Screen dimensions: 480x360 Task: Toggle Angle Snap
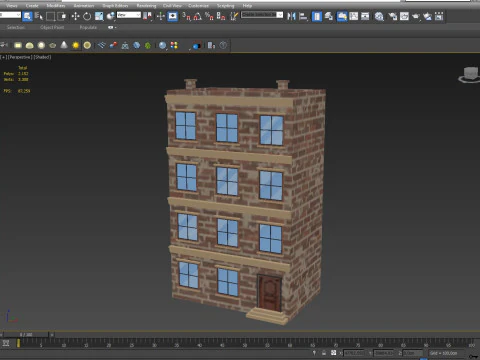click(x=198, y=16)
